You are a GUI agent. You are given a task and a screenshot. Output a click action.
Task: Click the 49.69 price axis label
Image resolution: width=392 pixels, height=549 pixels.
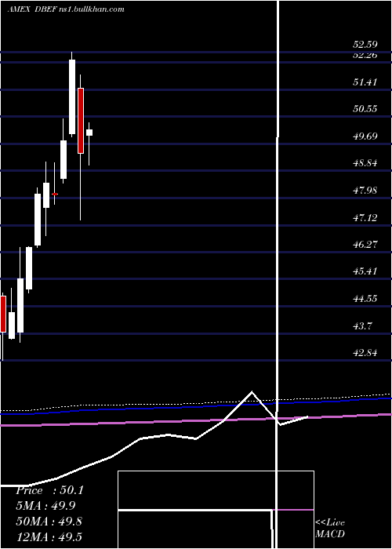point(365,136)
